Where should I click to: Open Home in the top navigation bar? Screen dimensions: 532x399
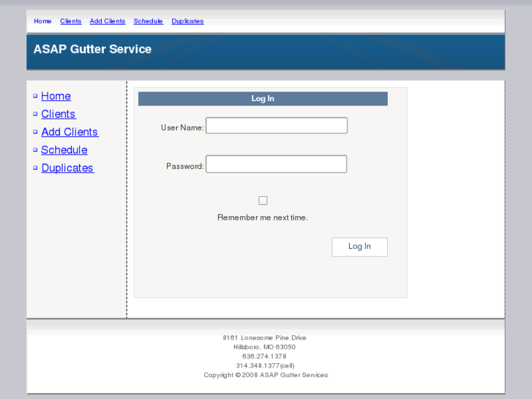tap(42, 21)
